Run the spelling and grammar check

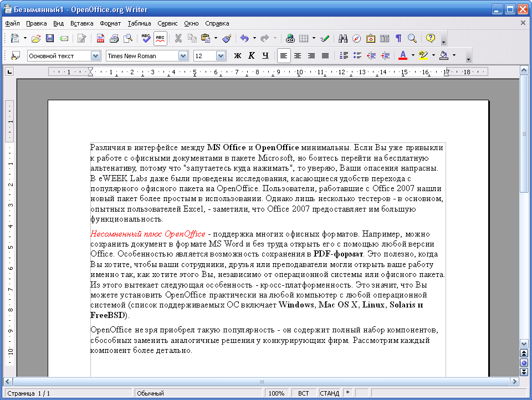pos(146,38)
